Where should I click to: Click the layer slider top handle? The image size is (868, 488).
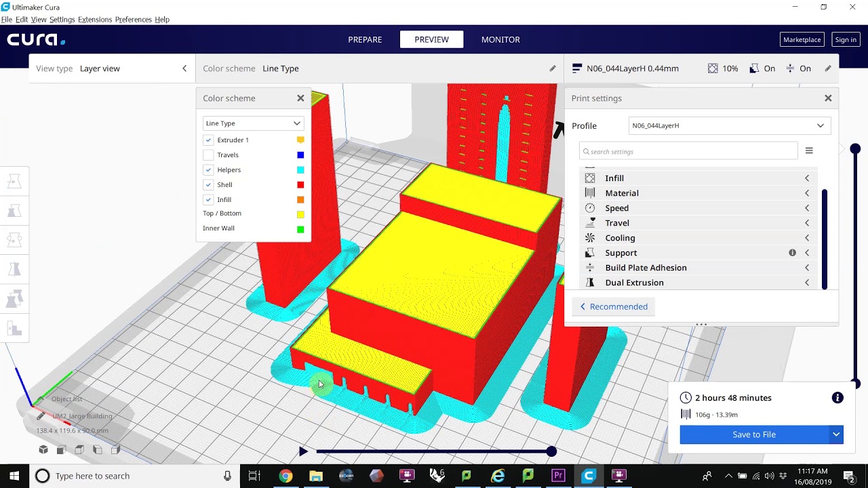[855, 149]
